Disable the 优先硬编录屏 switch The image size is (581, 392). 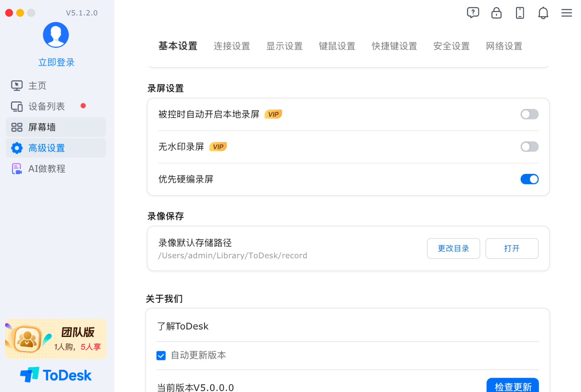pyautogui.click(x=529, y=179)
